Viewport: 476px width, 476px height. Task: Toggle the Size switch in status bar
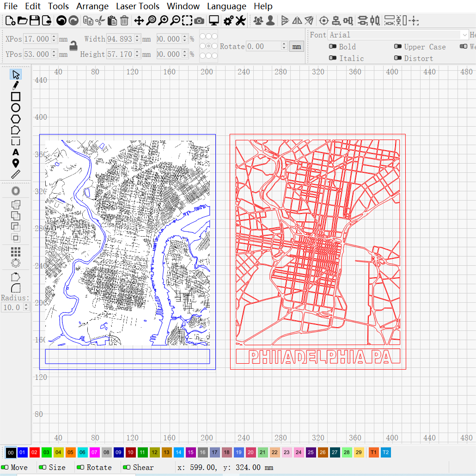43,467
